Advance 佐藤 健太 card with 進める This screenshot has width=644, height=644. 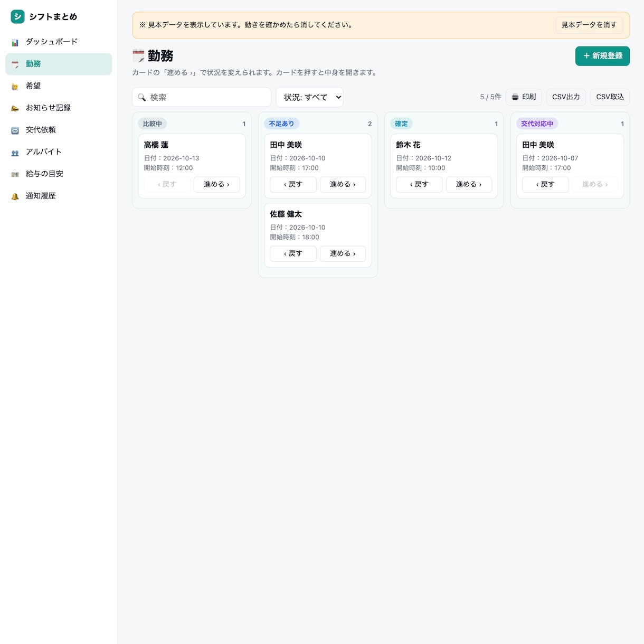click(343, 254)
